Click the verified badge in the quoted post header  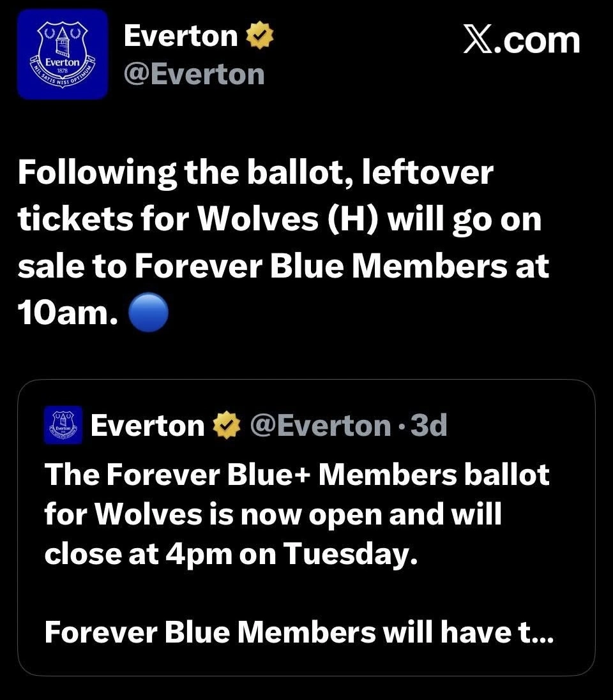click(225, 426)
